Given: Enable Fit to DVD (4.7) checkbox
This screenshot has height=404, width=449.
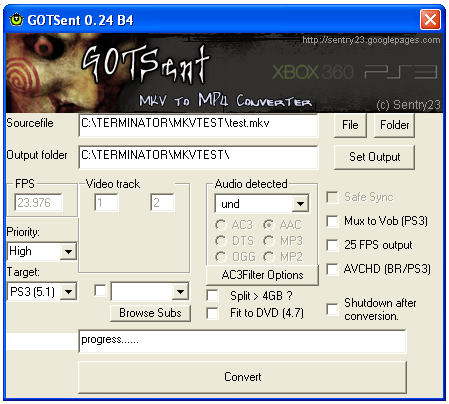Looking at the screenshot, I should (x=213, y=313).
